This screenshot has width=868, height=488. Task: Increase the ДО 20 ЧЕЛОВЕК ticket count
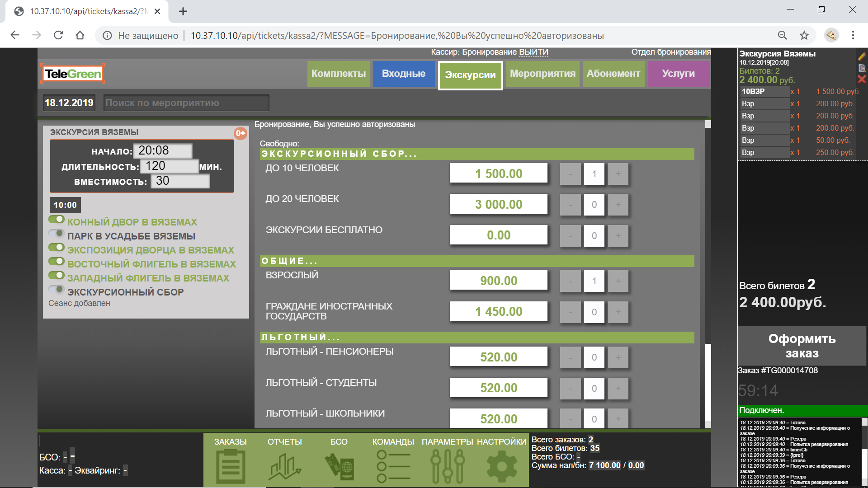point(618,205)
